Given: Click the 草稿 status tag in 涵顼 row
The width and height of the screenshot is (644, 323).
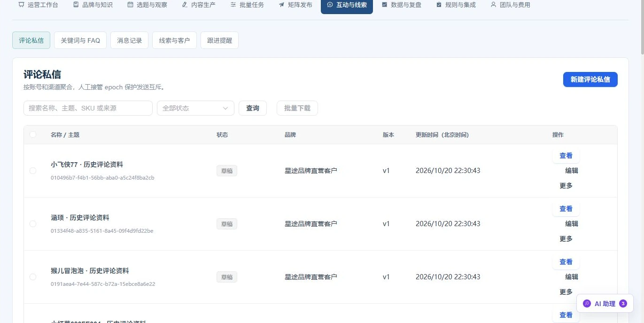Looking at the screenshot, I should click(227, 224).
